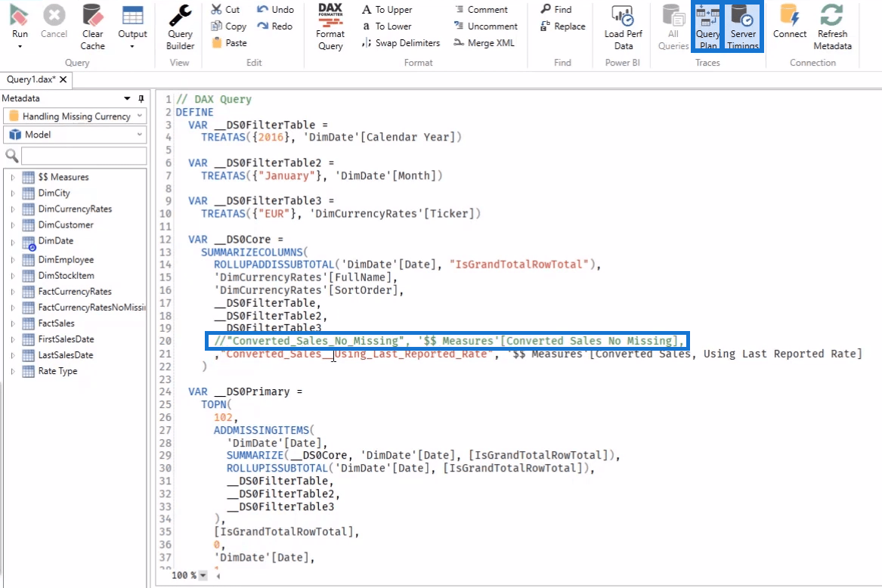Load Power BI Perf Data

[x=623, y=26]
